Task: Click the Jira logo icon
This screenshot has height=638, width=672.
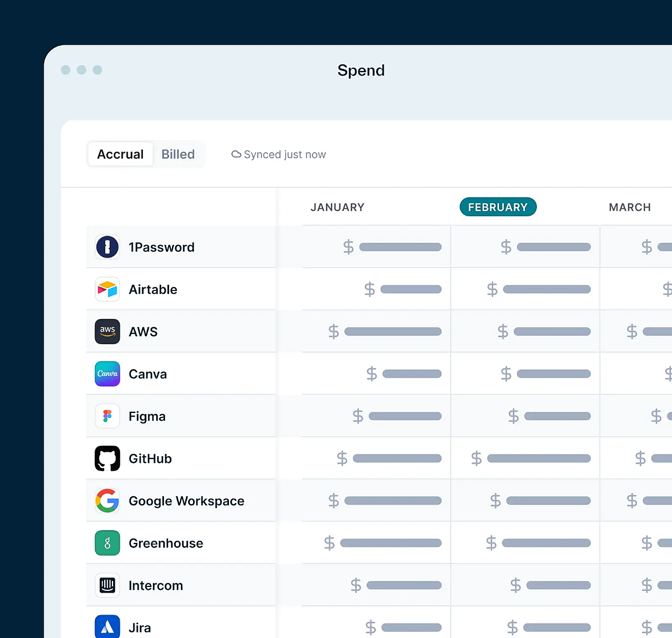Action: 108,627
